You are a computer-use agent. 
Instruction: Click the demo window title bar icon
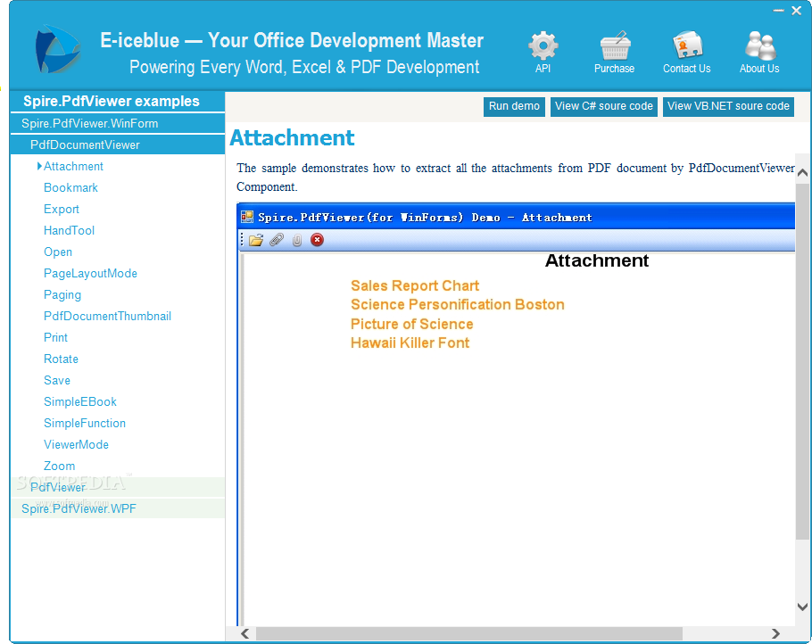click(x=247, y=217)
